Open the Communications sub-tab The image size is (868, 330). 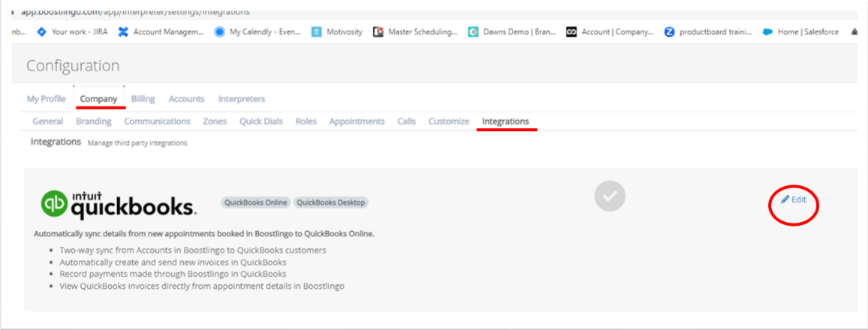pos(157,121)
